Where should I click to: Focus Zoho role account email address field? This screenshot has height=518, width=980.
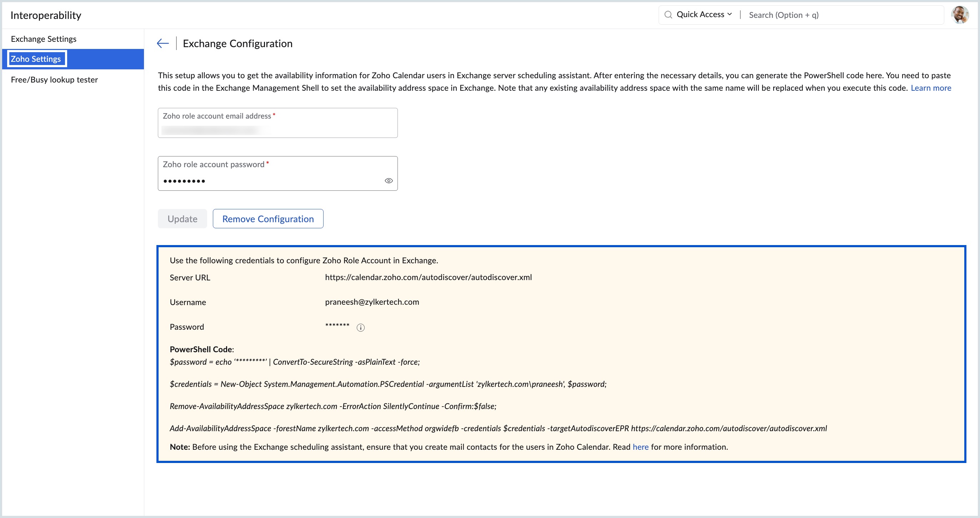coord(278,123)
